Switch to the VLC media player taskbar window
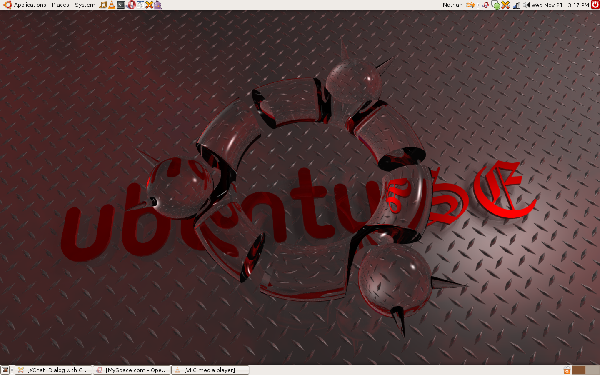The width and height of the screenshot is (600, 375). click(210, 370)
